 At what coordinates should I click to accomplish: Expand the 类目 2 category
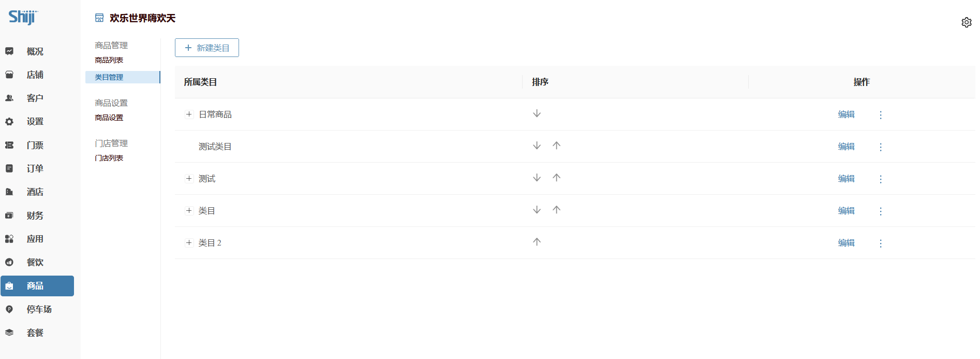189,243
